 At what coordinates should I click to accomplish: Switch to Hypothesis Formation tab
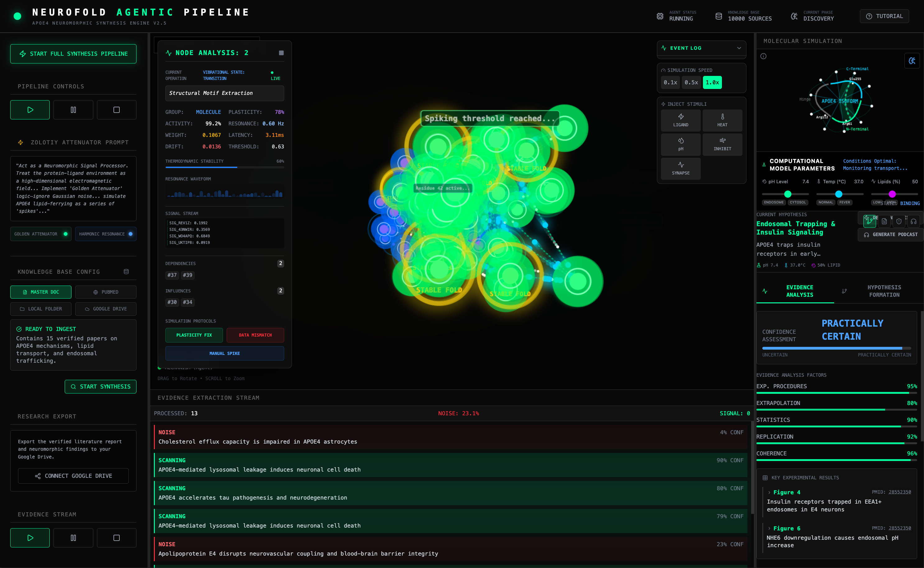tap(884, 291)
